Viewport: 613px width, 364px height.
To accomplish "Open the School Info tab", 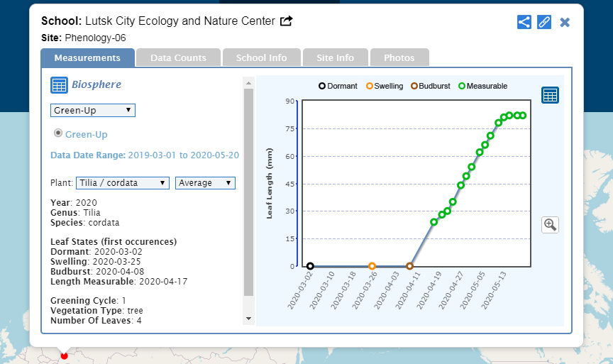I will (261, 57).
